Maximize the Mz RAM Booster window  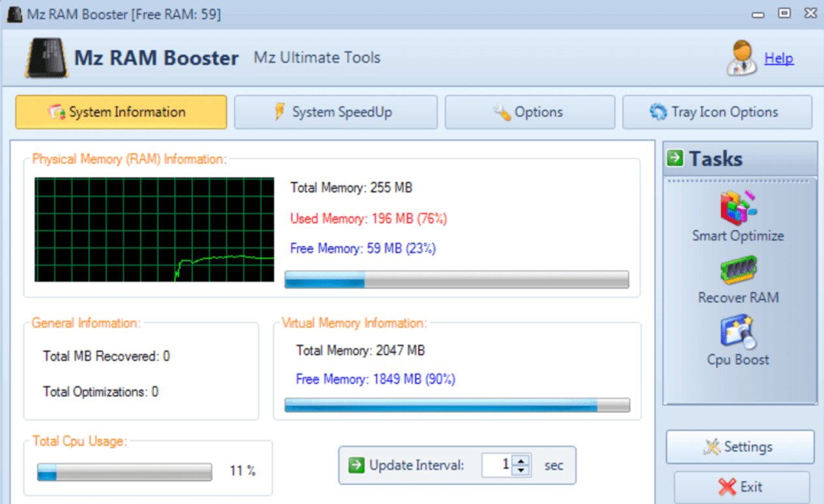pos(784,13)
